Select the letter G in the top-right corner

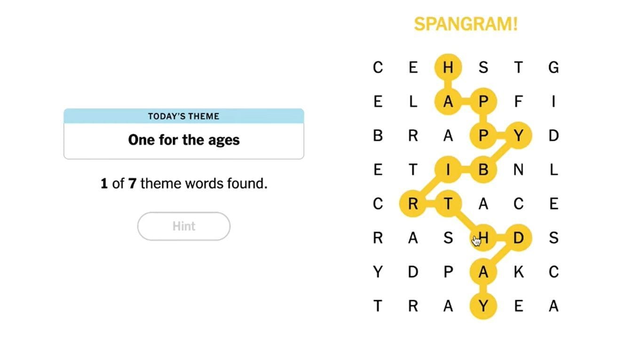pyautogui.click(x=553, y=68)
